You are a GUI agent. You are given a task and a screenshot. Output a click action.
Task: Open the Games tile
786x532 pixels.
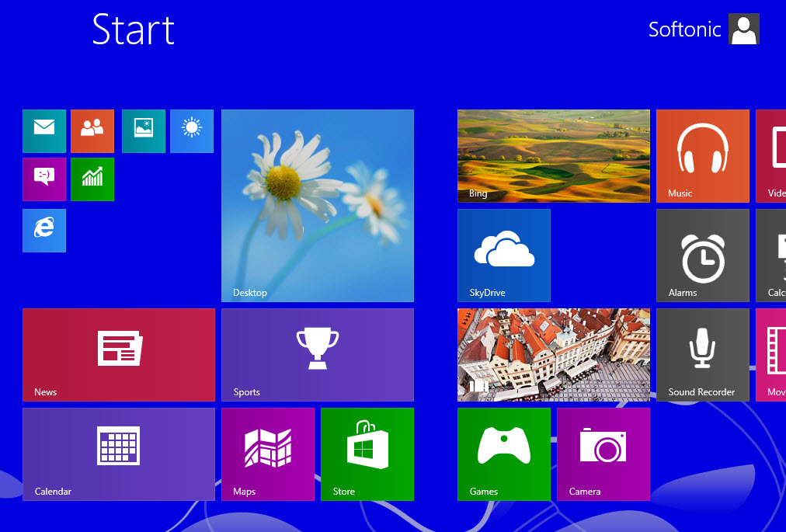(504, 454)
